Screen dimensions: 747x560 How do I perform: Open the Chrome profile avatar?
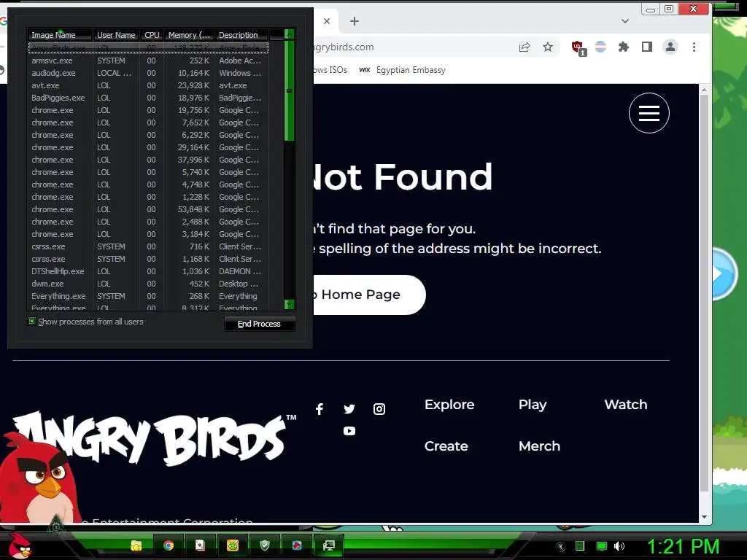[x=670, y=47]
